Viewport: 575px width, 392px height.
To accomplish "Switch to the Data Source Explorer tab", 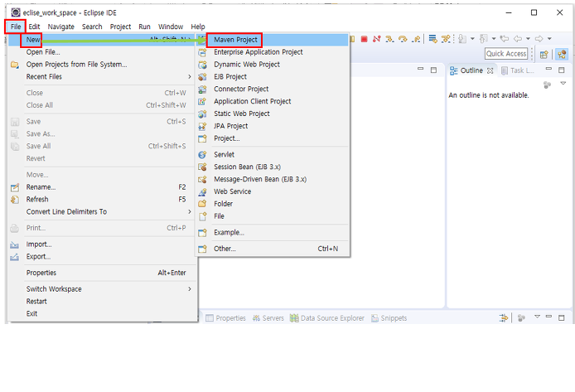I will (x=327, y=318).
